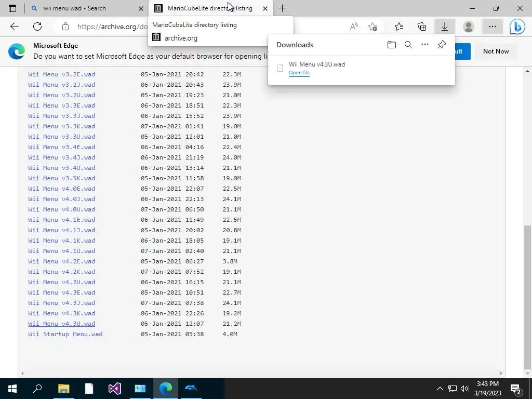532x399 pixels.
Task: Reload the page with refresh icon
Action: point(37,26)
